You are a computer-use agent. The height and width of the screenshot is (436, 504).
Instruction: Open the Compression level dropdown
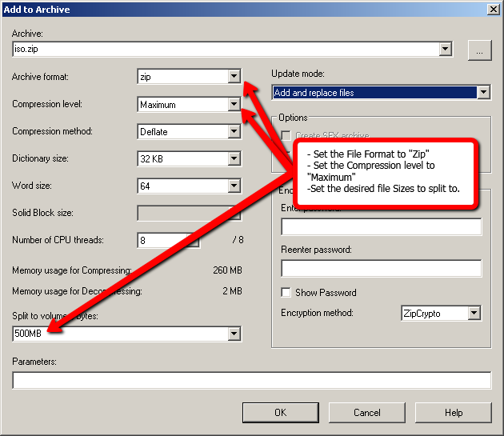pos(234,104)
